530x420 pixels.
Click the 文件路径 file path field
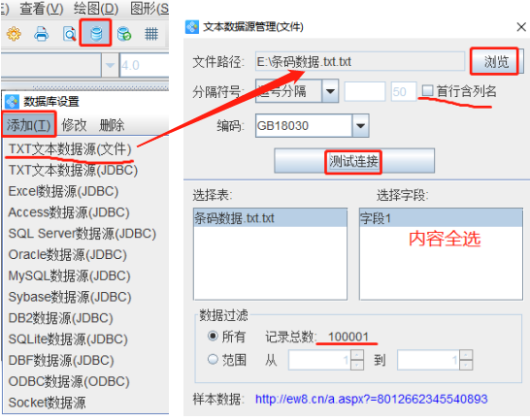(x=360, y=61)
